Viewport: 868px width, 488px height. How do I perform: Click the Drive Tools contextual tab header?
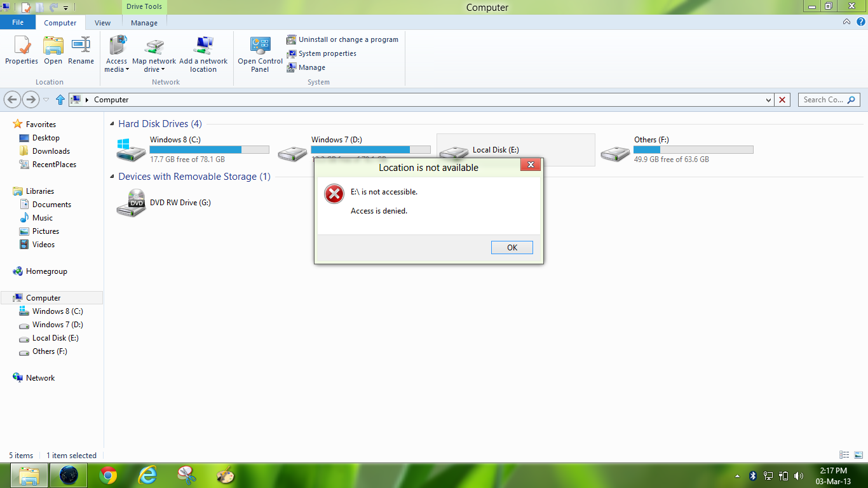click(144, 7)
